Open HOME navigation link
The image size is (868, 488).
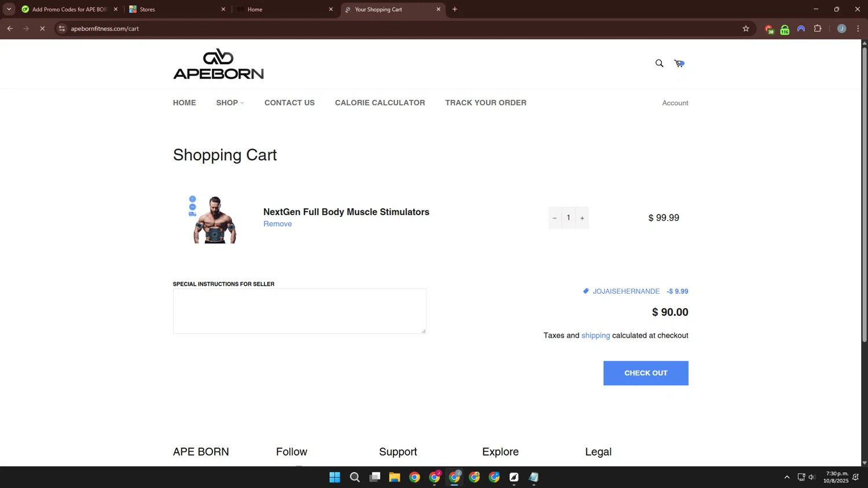click(185, 103)
